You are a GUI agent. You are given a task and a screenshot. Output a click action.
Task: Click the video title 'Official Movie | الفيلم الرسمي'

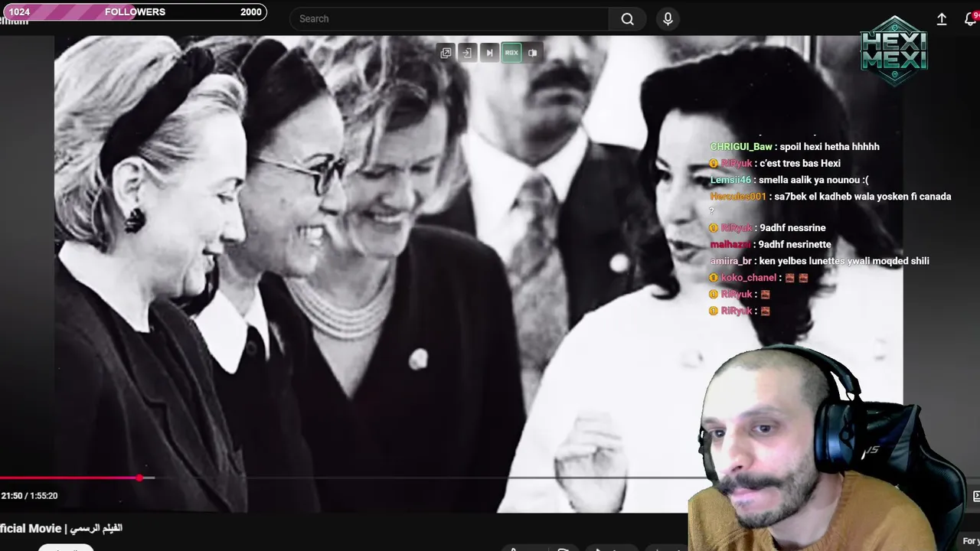click(61, 528)
